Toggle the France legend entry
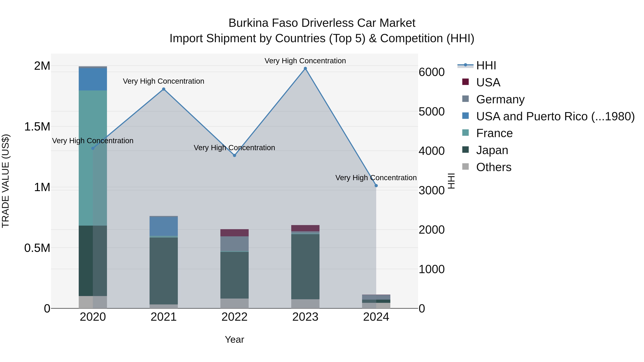This screenshot has width=644, height=362. (x=487, y=133)
